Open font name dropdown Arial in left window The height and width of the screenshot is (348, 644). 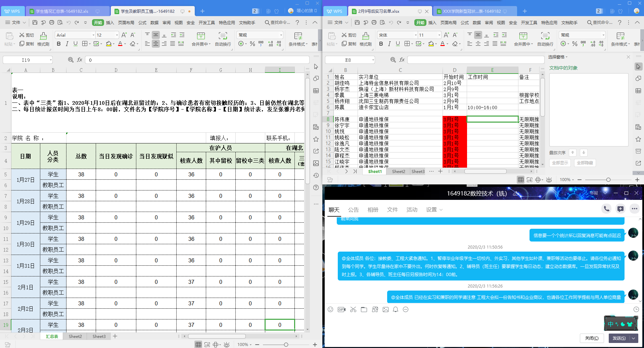93,35
